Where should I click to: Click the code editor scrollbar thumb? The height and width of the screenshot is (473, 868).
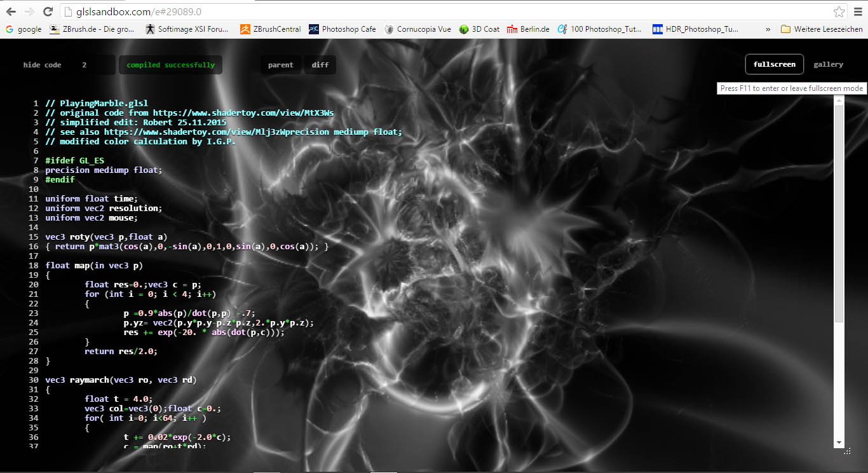(x=839, y=214)
